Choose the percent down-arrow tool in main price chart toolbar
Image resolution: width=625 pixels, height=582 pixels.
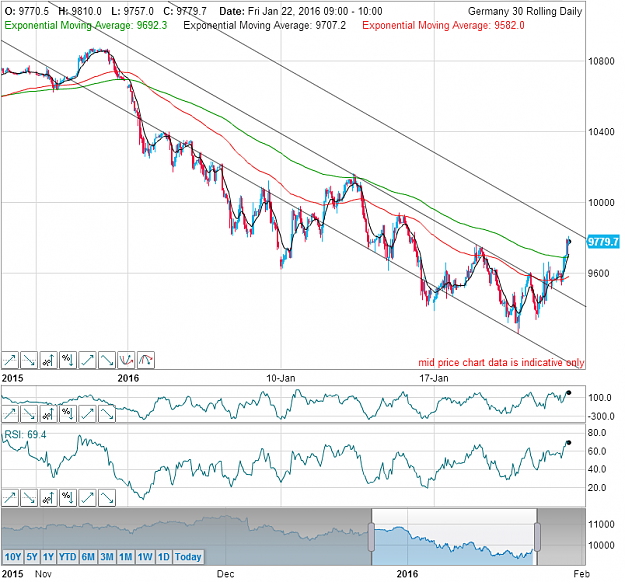(67, 360)
